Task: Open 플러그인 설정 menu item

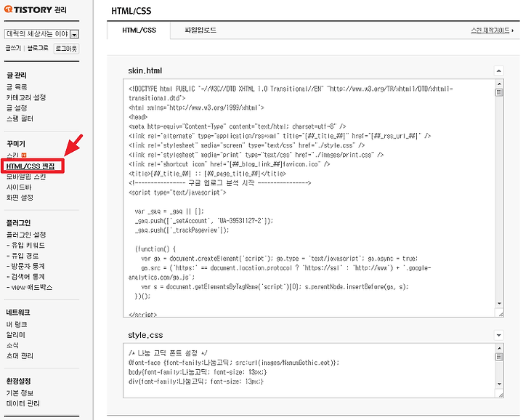Action: coord(26,235)
